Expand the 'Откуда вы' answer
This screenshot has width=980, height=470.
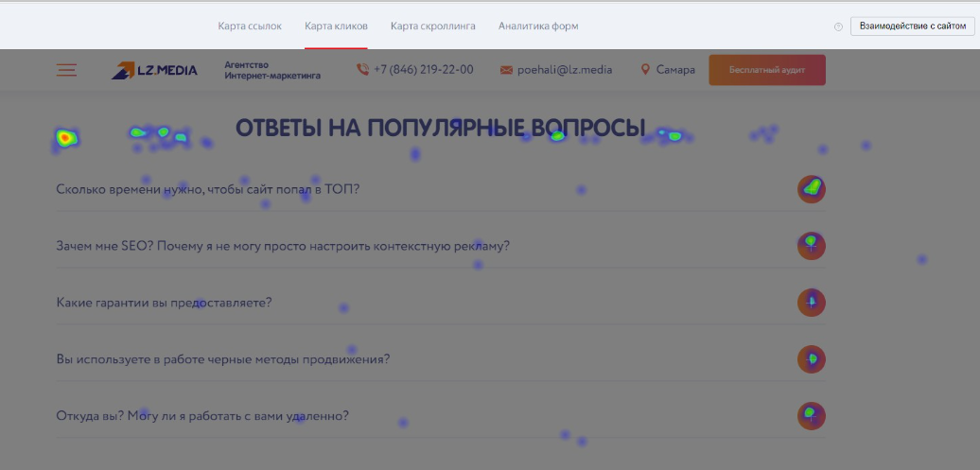[x=811, y=416]
